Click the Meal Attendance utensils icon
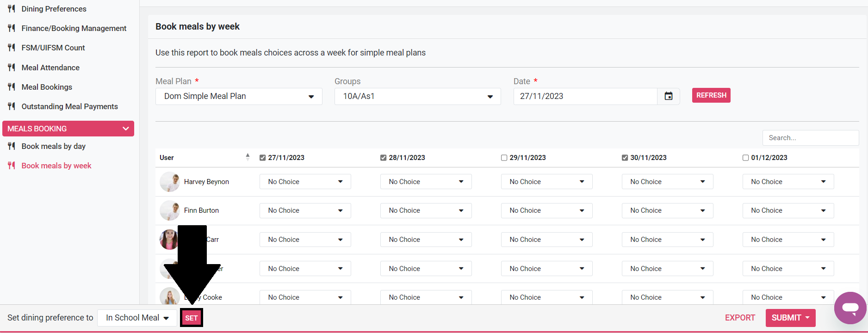The image size is (868, 333). (12, 68)
